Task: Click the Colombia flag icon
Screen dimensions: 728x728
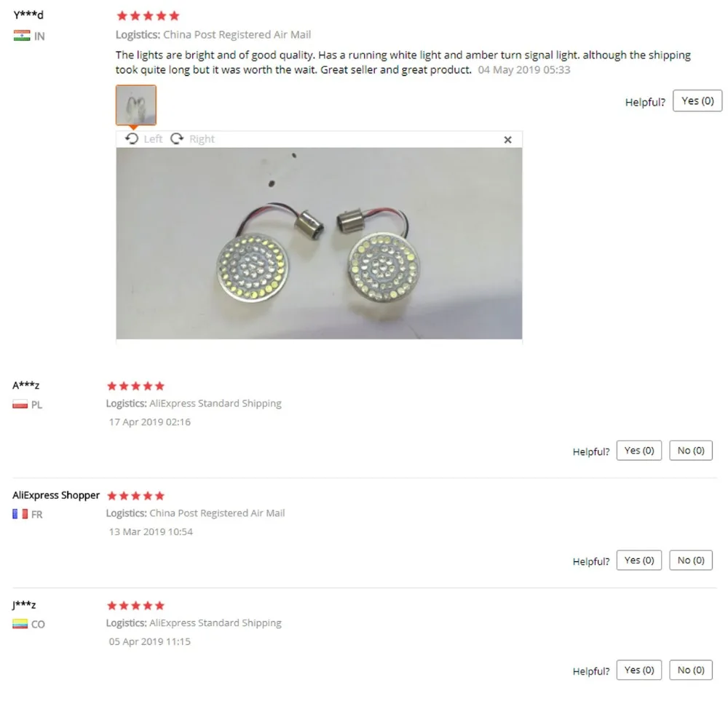Action: tap(20, 624)
